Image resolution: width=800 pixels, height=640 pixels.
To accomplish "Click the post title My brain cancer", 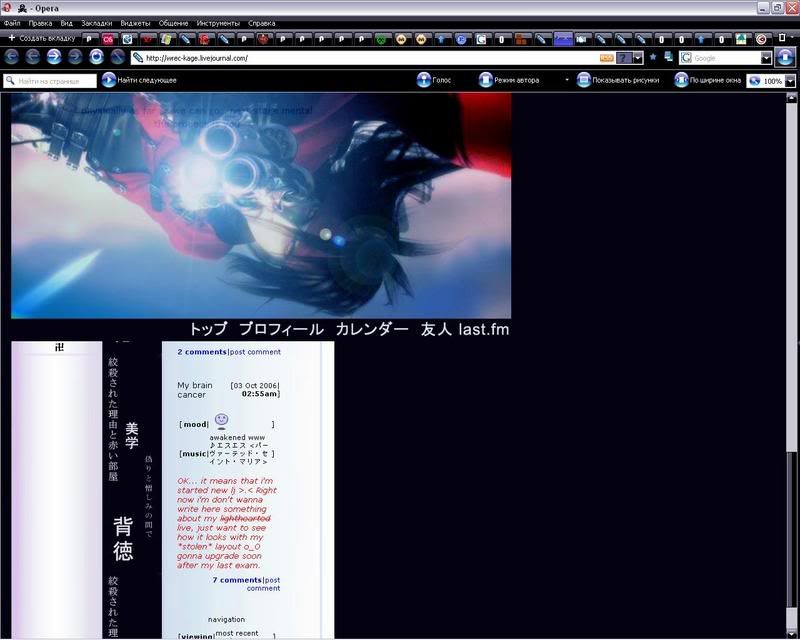I will [195, 390].
